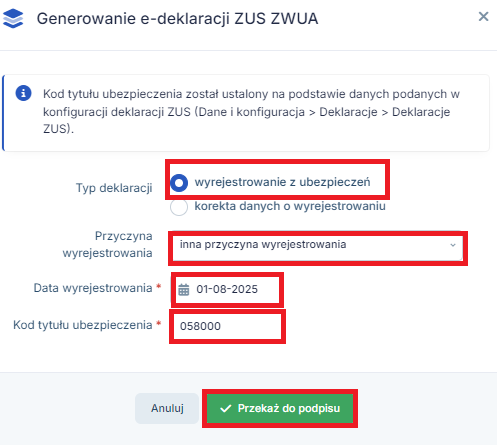497x445 pixels.
Task: Click the checkmark icon on green button
Action: (226, 408)
